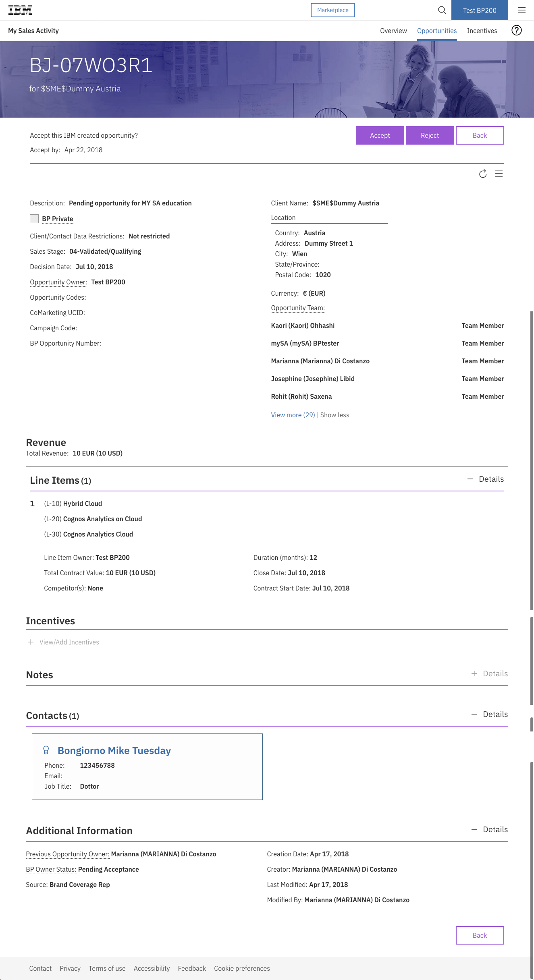Open the Contact footer link
This screenshot has height=980, width=534.
[x=40, y=968]
